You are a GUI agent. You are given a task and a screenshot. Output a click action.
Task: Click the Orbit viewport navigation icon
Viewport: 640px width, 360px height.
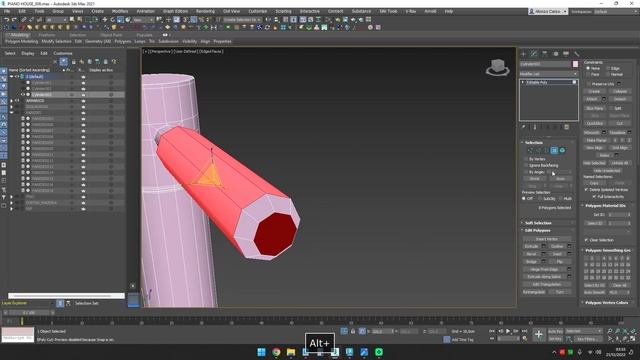click(625, 339)
